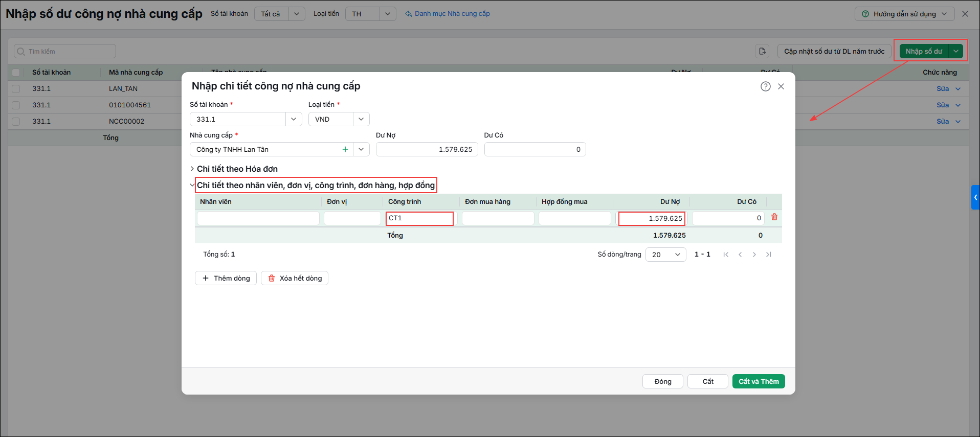Open the blue side panel arrow tab
The width and height of the screenshot is (980, 437).
(975, 197)
